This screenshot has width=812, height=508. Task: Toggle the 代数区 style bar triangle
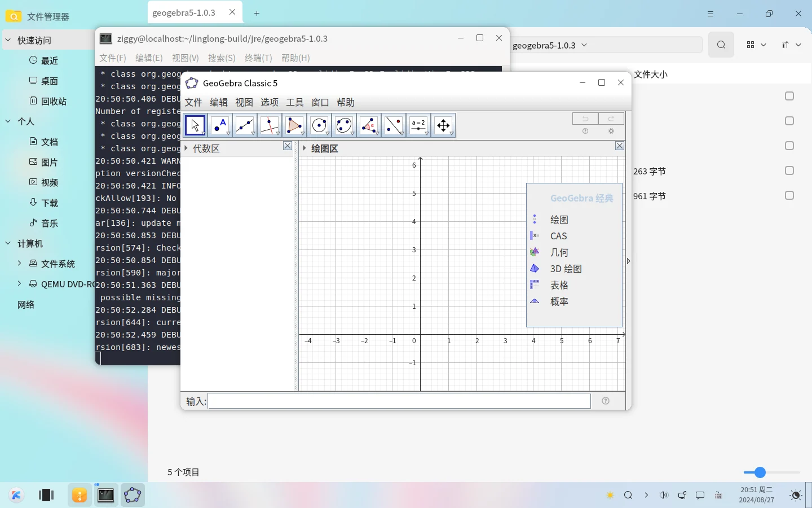click(186, 148)
